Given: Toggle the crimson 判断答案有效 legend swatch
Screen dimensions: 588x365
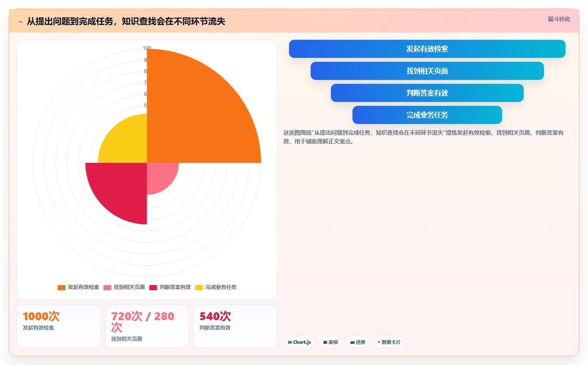Looking at the screenshot, I should [x=153, y=288].
